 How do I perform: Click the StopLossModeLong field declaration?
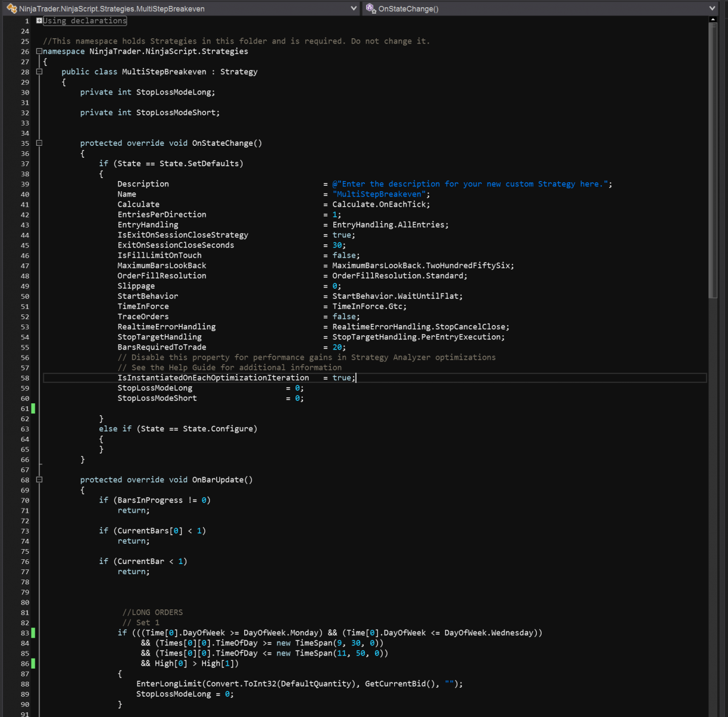[174, 92]
